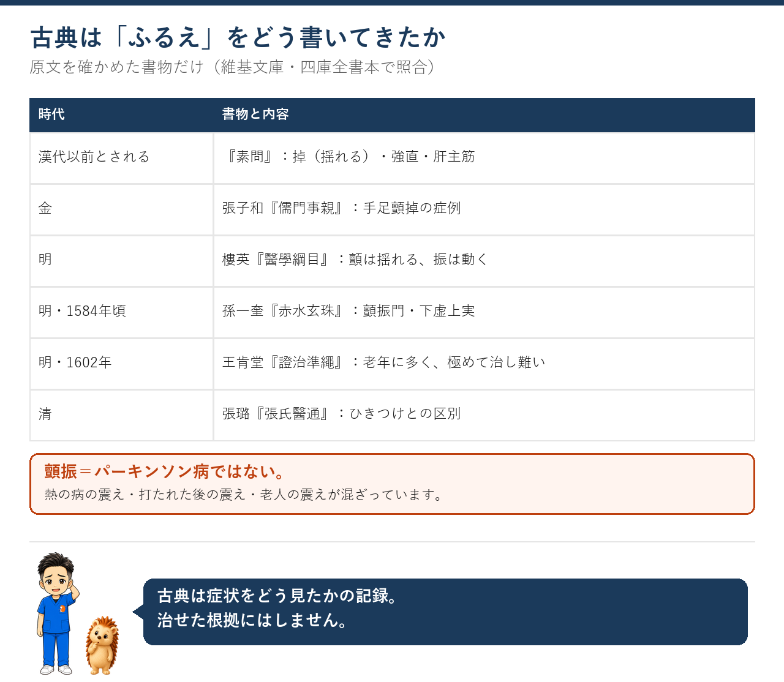
Task: Click the 王肯堂『證治準繩』 cell
Action: [484, 364]
